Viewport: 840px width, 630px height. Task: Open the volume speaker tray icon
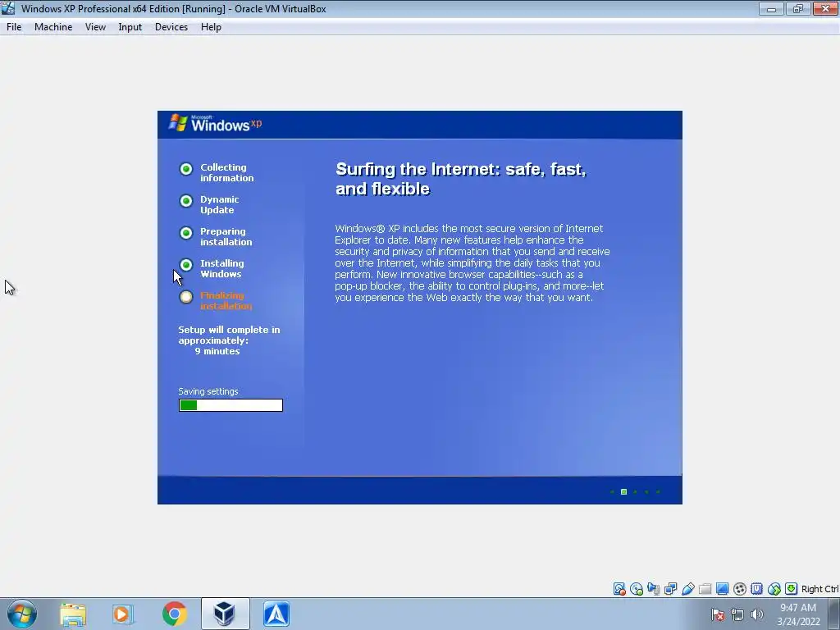[x=757, y=614]
